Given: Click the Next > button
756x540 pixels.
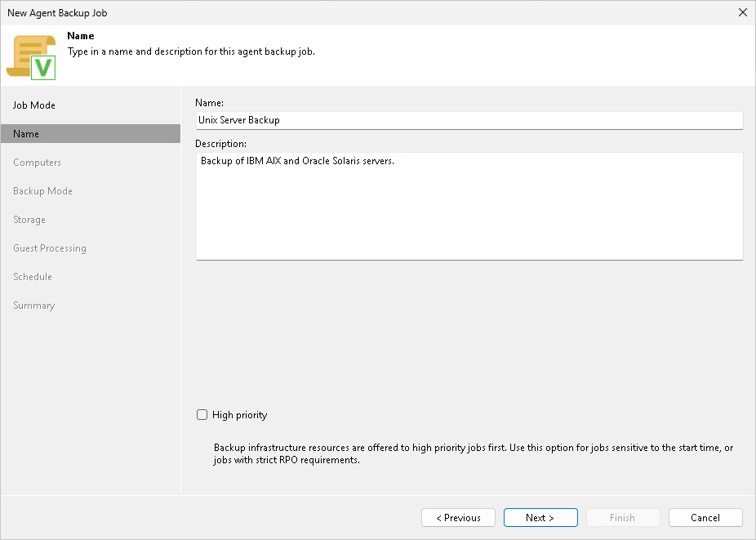Looking at the screenshot, I should 540,517.
